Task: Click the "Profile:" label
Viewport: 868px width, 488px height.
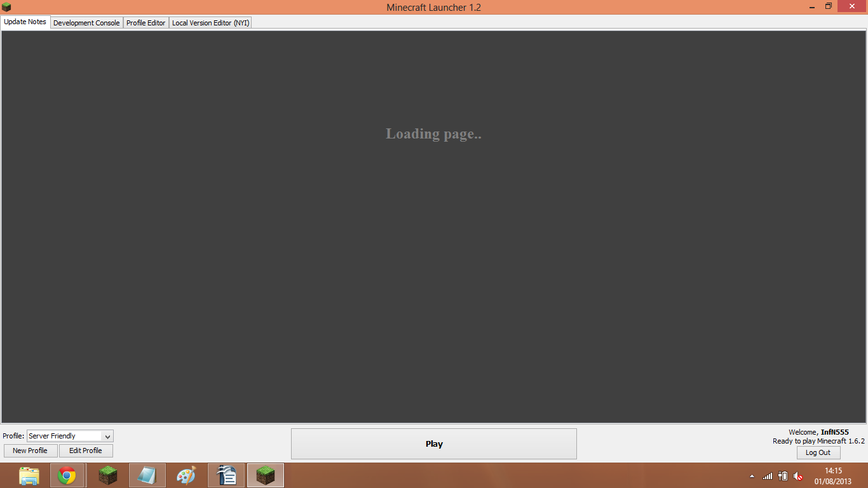Action: coord(13,436)
